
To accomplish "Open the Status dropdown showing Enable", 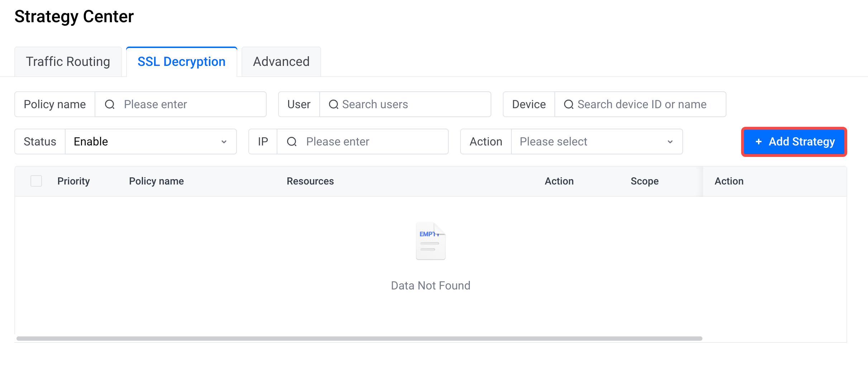I will (151, 142).
